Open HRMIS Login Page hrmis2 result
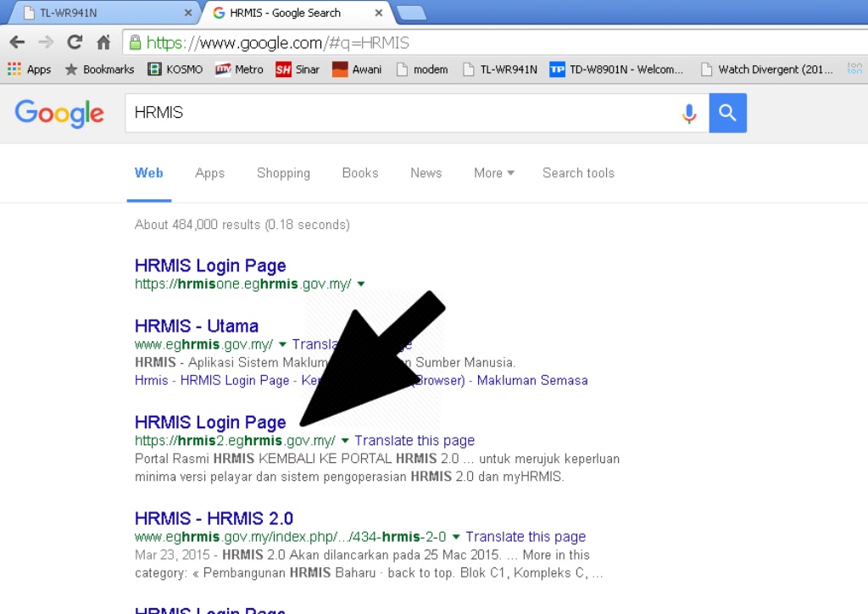 (210, 422)
